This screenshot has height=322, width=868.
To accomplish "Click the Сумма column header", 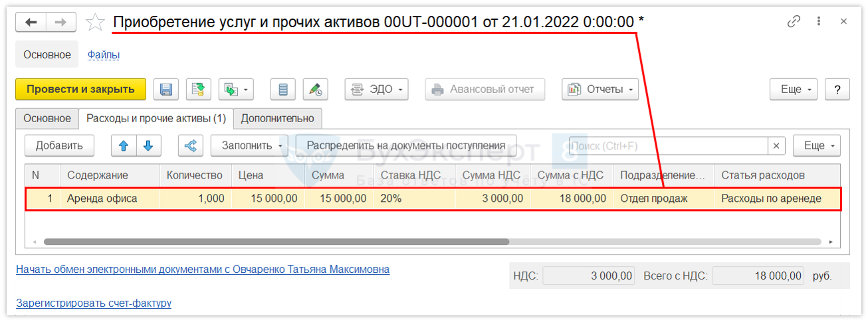I will pyautogui.click(x=339, y=175).
